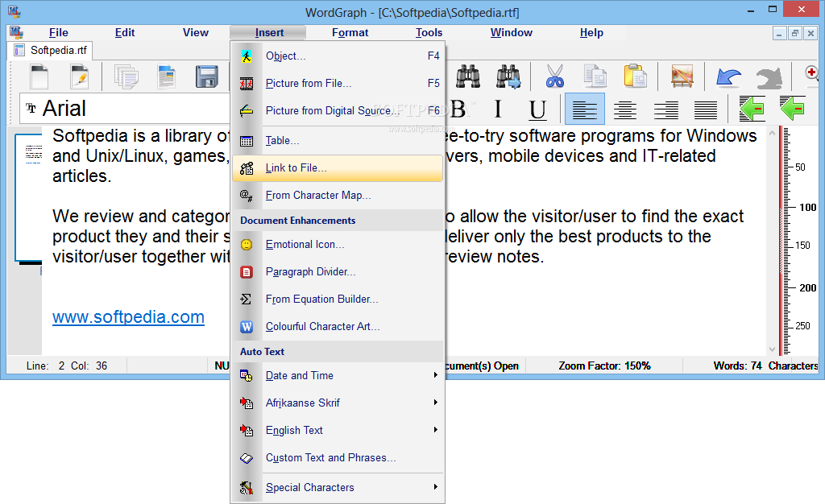Click the WordGraph menu bar document icon
Screen dimensions: 825x504
[16, 32]
